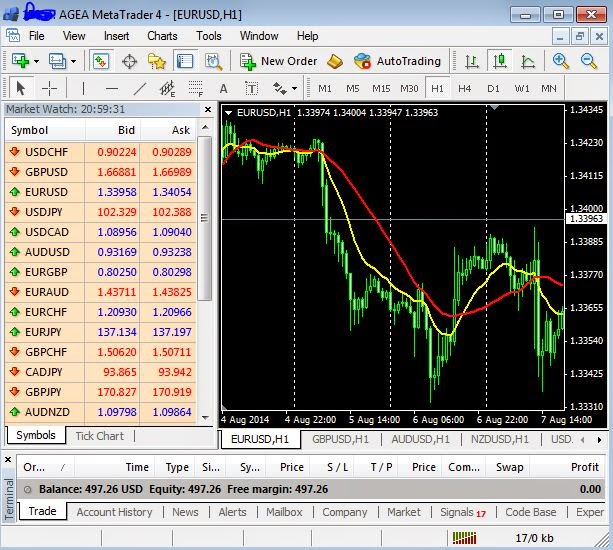This screenshot has width=613, height=550.
Task: Switch timeframe to D1
Action: pyautogui.click(x=493, y=89)
